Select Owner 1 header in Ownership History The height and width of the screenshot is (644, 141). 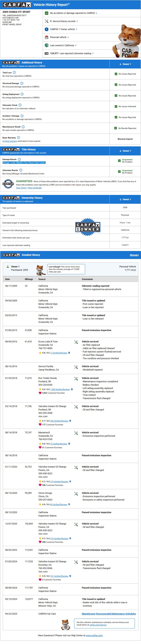click(125, 199)
